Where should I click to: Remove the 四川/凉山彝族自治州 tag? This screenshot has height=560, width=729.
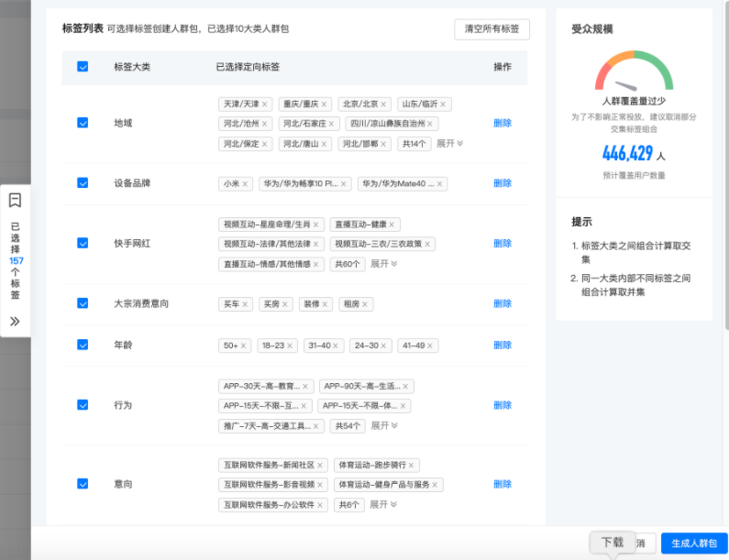tap(429, 124)
